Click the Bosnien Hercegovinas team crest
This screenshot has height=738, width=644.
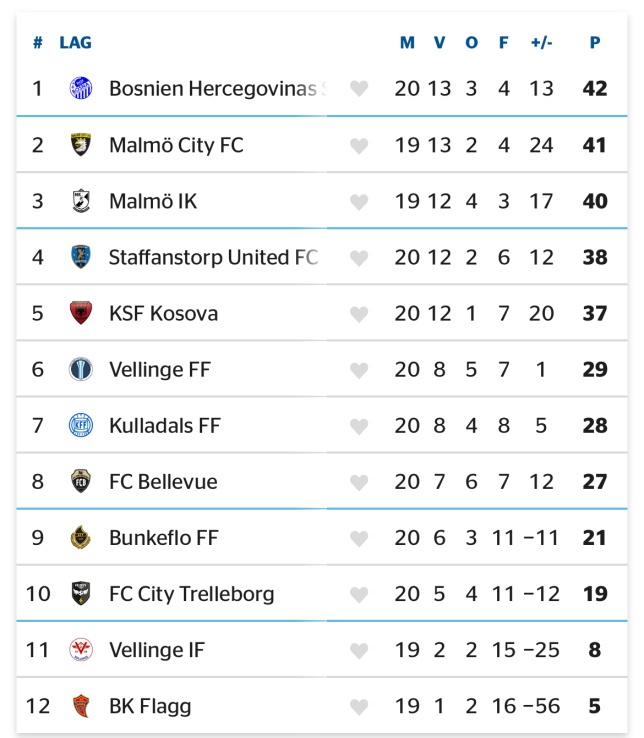80,88
